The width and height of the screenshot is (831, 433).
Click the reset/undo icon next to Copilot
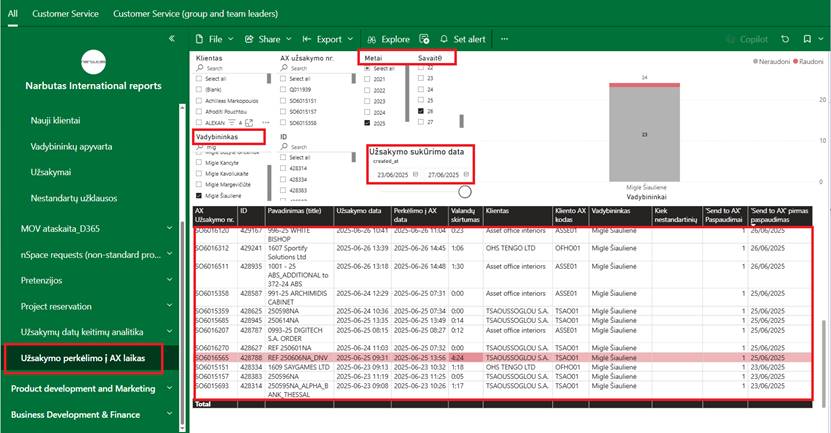[784, 39]
